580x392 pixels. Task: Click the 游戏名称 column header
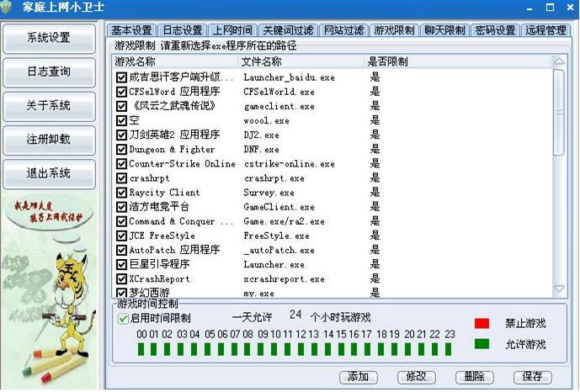pos(174,61)
